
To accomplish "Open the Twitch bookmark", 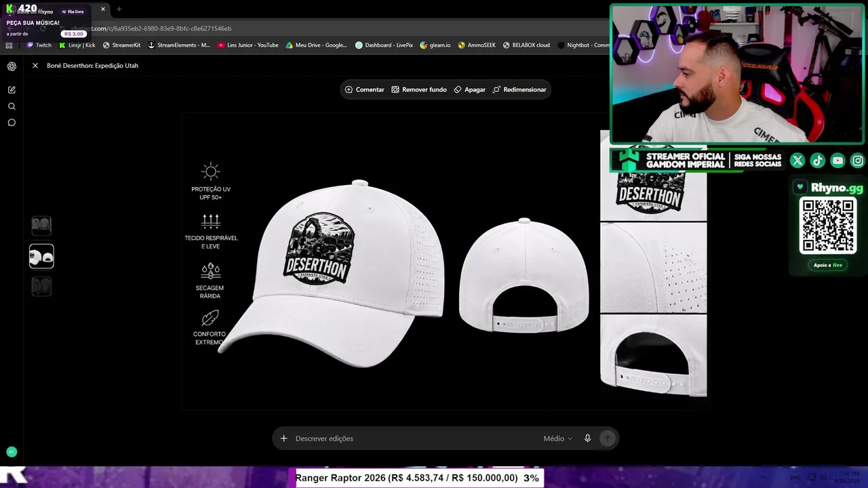I will coord(39,45).
